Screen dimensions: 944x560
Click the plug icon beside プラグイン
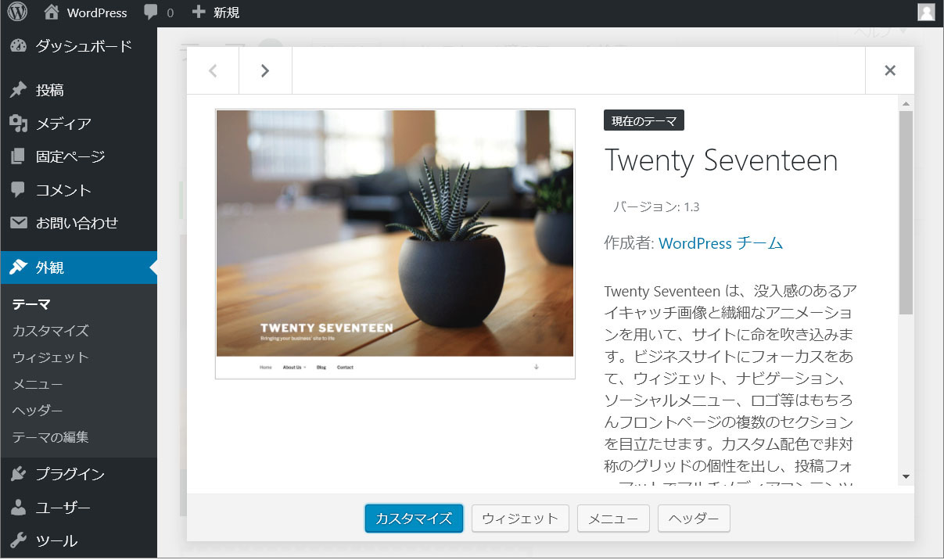coord(19,474)
